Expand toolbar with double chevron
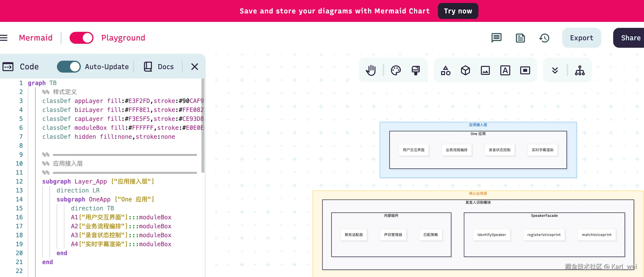 coord(555,70)
